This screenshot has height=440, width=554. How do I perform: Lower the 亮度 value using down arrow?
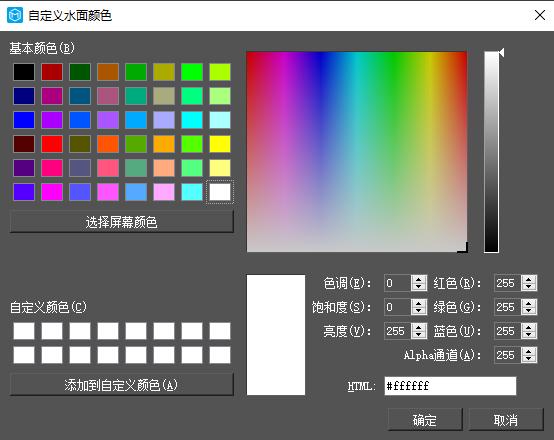pyautogui.click(x=419, y=335)
